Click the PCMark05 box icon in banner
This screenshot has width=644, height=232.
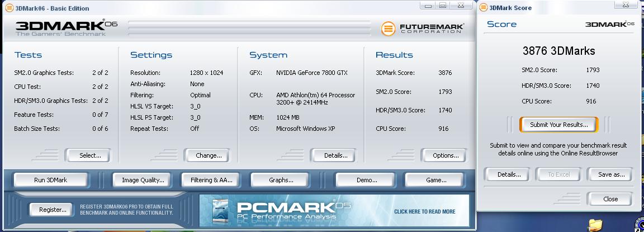click(220, 211)
